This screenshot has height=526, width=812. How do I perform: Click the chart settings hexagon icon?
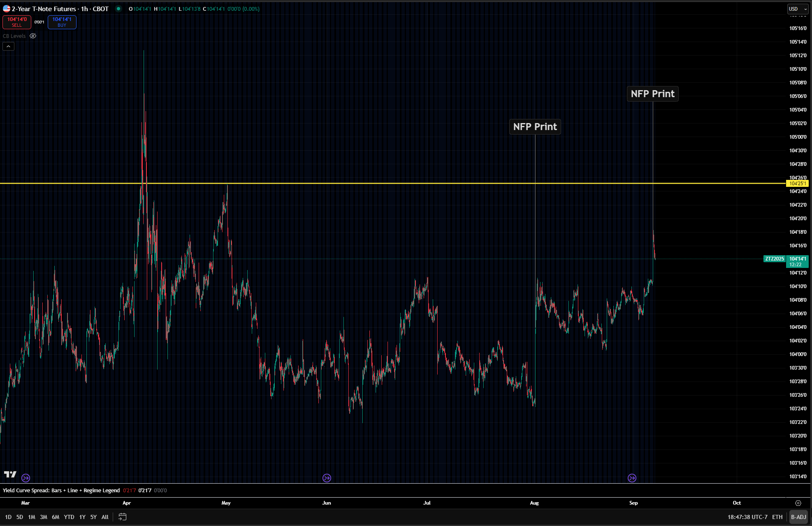point(798,503)
